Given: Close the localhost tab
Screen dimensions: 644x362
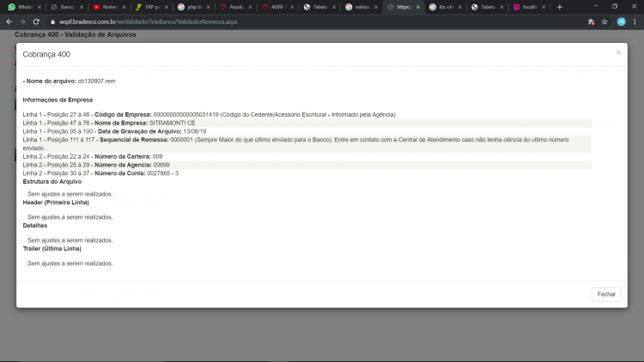Looking at the screenshot, I should point(544,7).
